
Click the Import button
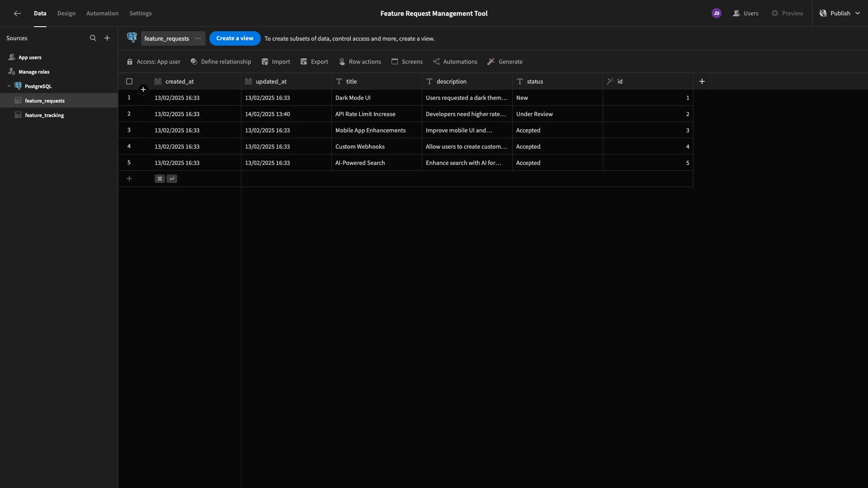coord(276,62)
